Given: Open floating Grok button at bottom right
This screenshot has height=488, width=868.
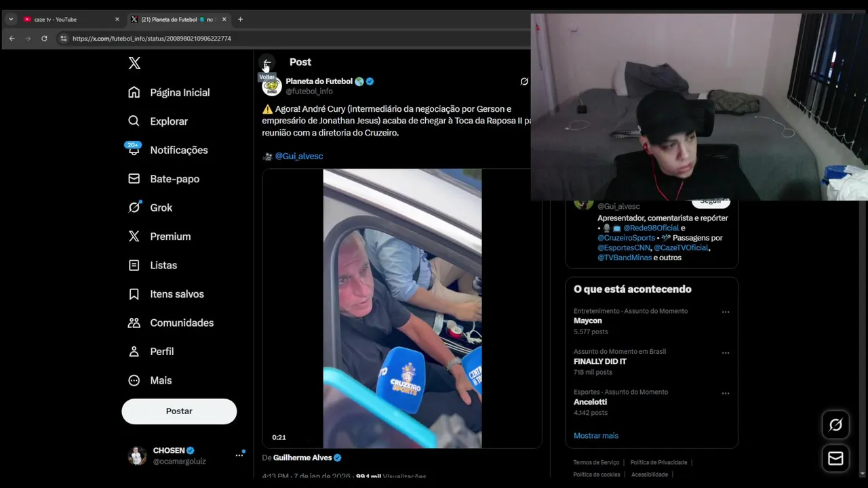Looking at the screenshot, I should coord(835,425).
